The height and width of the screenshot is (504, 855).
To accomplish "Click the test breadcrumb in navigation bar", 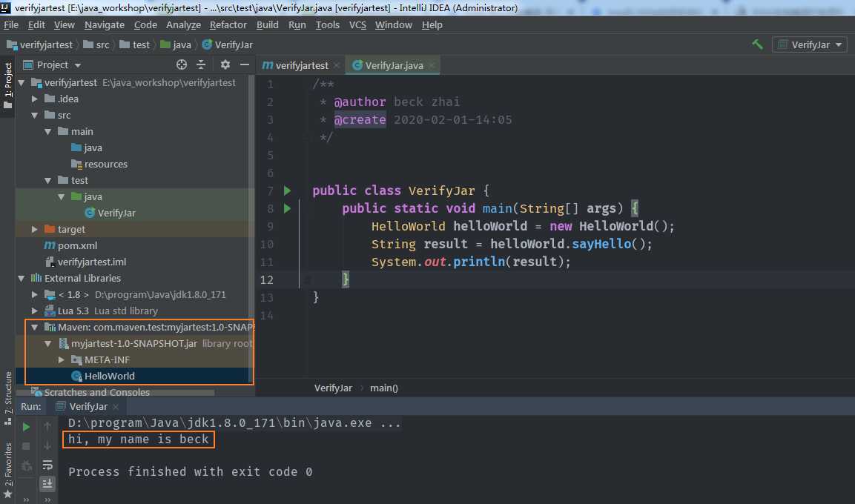I will [x=134, y=44].
